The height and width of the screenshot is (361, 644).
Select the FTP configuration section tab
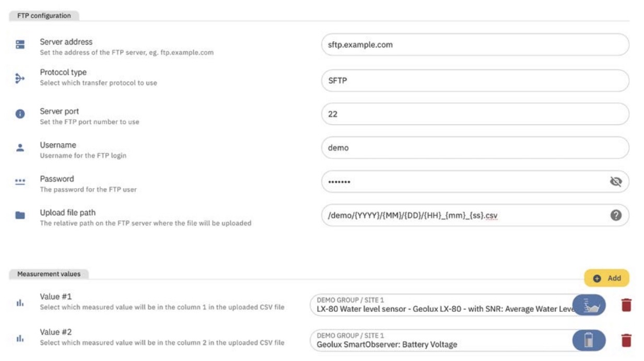pyautogui.click(x=44, y=16)
